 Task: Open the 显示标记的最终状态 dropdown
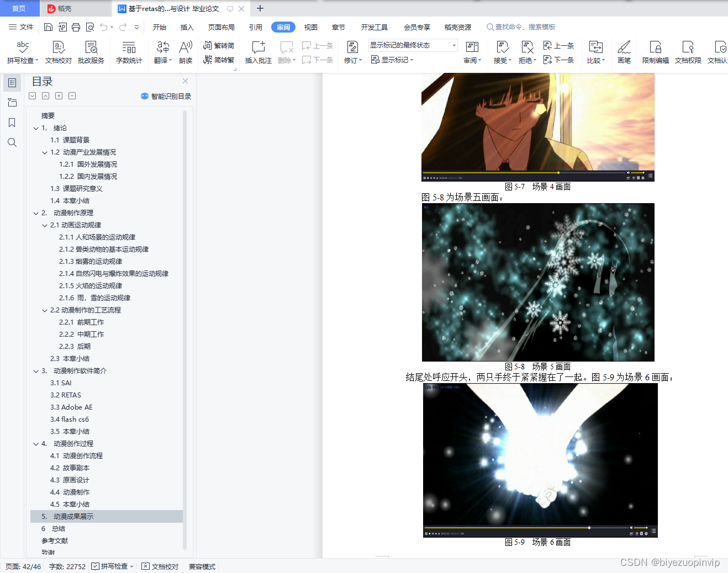pos(413,45)
